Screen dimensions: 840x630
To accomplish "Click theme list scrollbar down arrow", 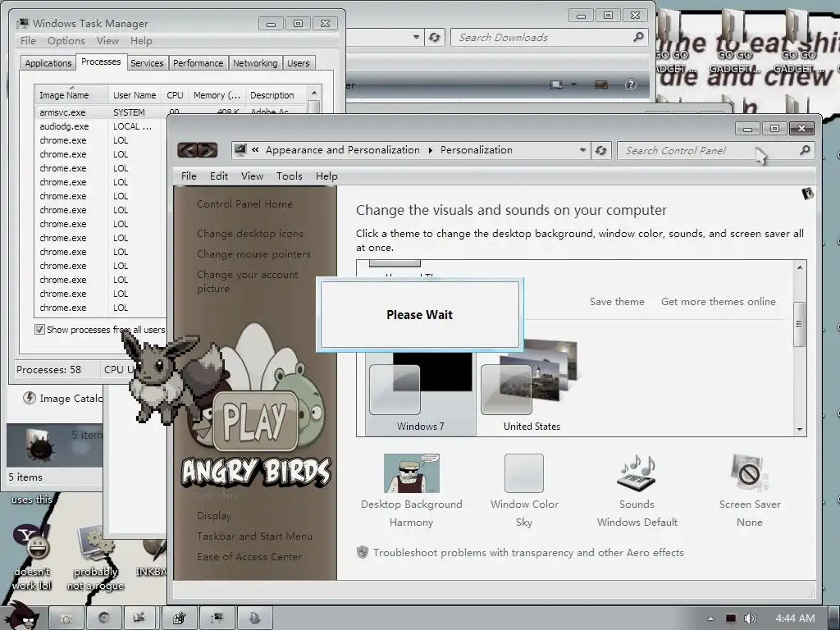I will tap(800, 429).
